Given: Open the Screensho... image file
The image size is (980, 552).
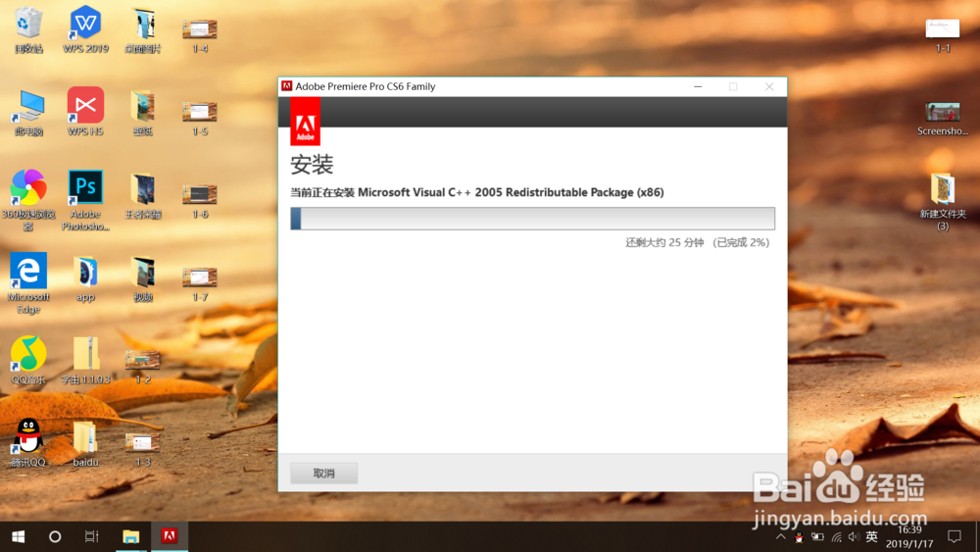Looking at the screenshot, I should click(x=943, y=119).
